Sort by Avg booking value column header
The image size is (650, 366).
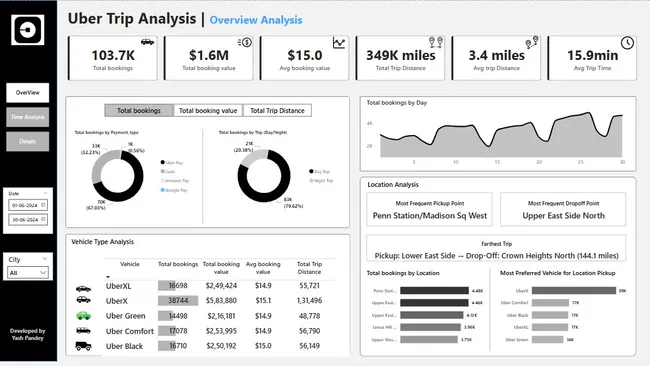tap(263, 268)
